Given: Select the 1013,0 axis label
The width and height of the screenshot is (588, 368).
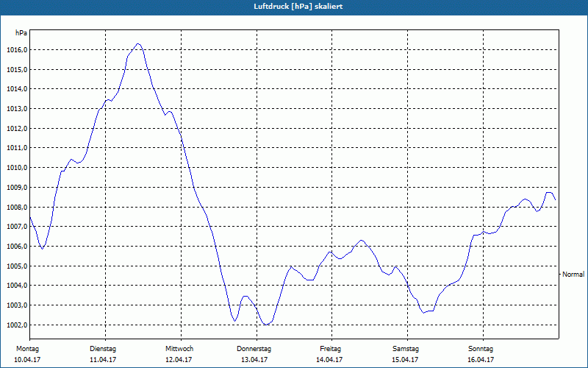Looking at the screenshot, I should coord(15,109).
